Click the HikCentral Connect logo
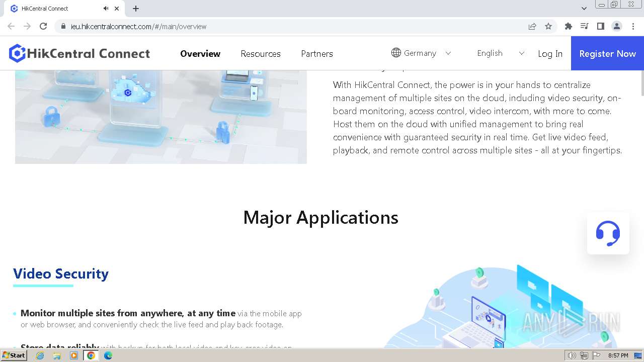Viewport: 644px width, 362px height. click(79, 53)
